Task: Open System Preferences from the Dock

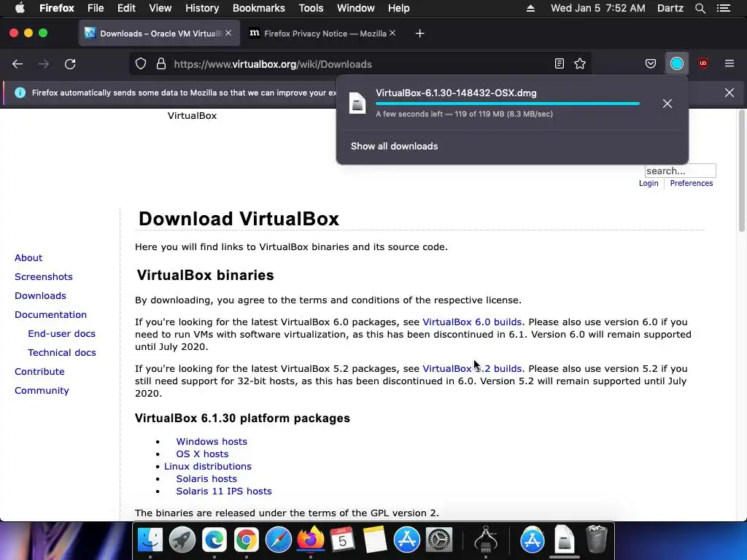Action: [x=438, y=540]
